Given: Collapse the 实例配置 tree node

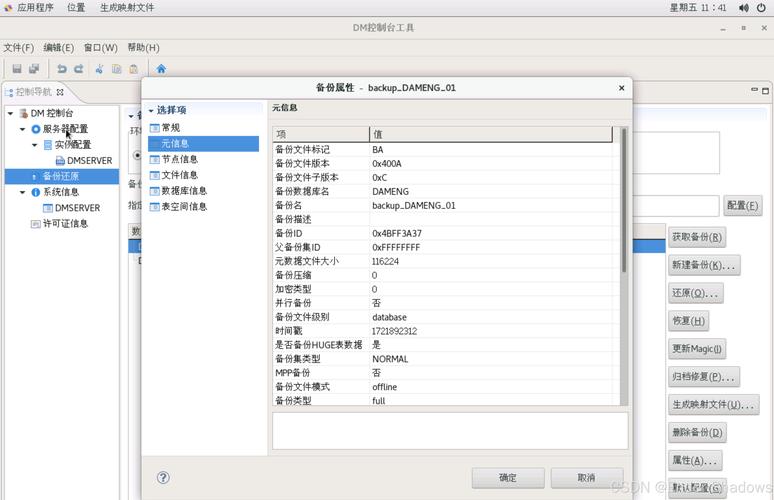Looking at the screenshot, I should [x=34, y=145].
